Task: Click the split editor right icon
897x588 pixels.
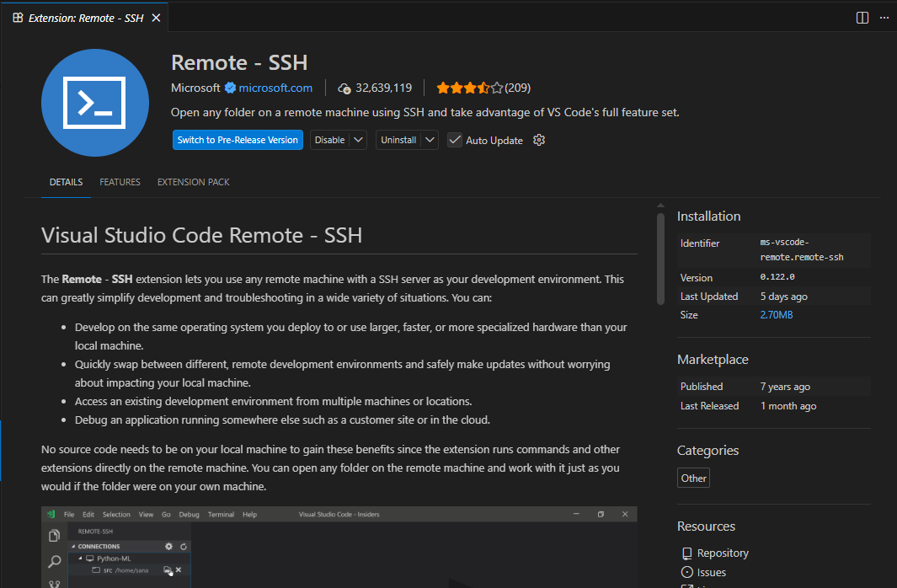Action: [862, 18]
